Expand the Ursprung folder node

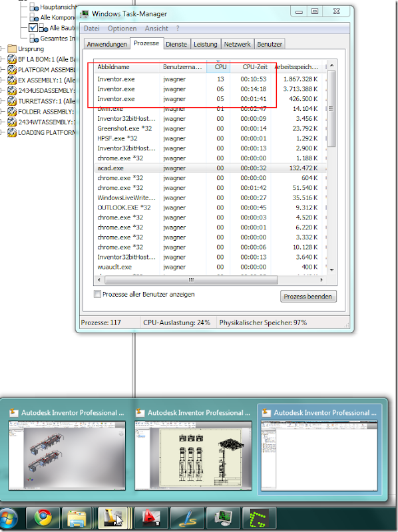(x=2, y=49)
